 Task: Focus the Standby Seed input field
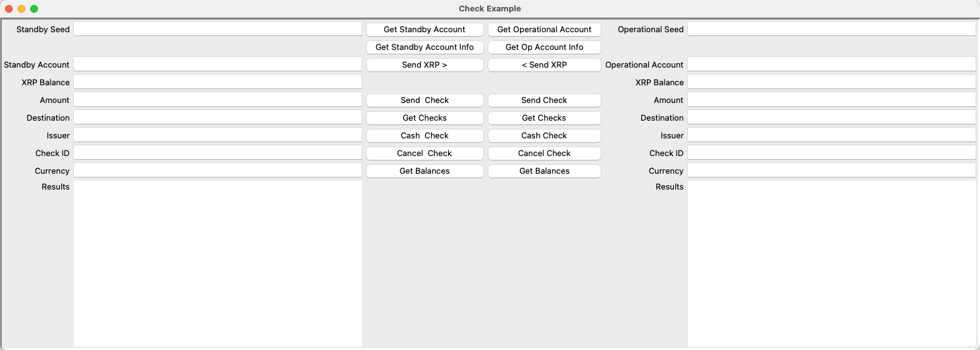[218, 29]
